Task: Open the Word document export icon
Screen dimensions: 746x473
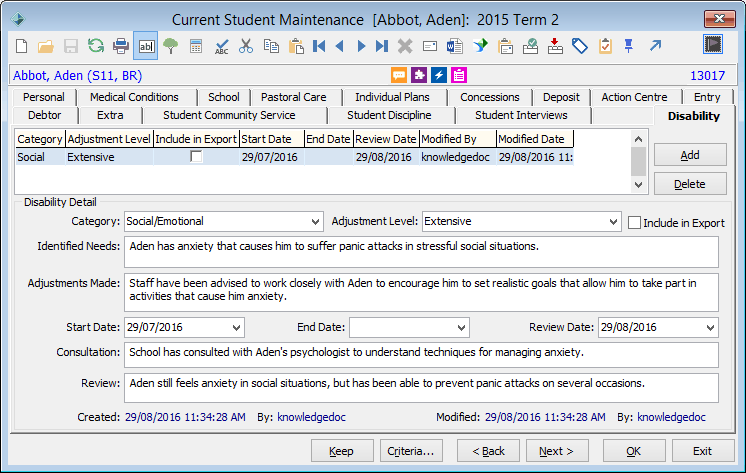Action: 455,46
